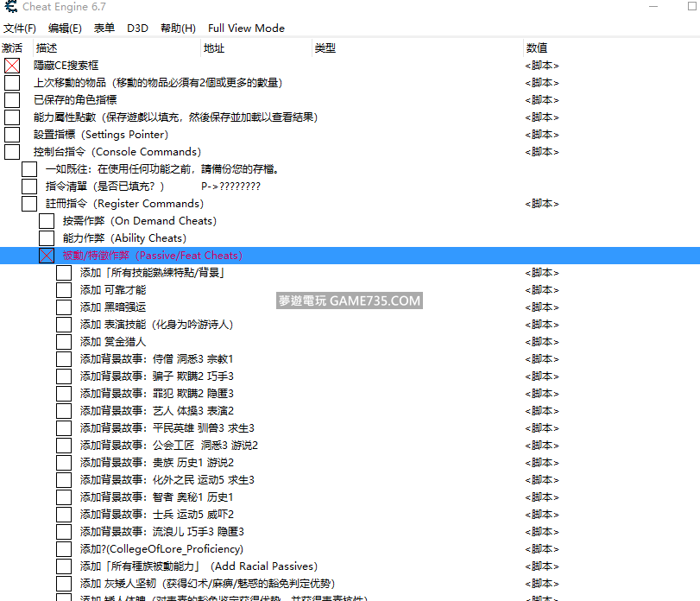
Task: Check the Settings Pointer checkbox
Action: [12, 135]
